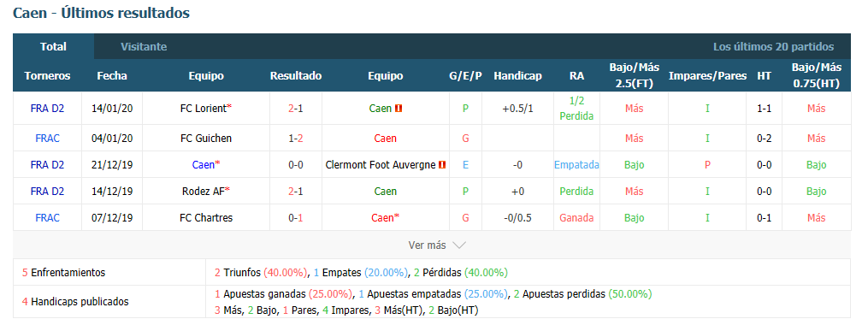
Task: Click the red card icon beside Caen
Action: (399, 109)
